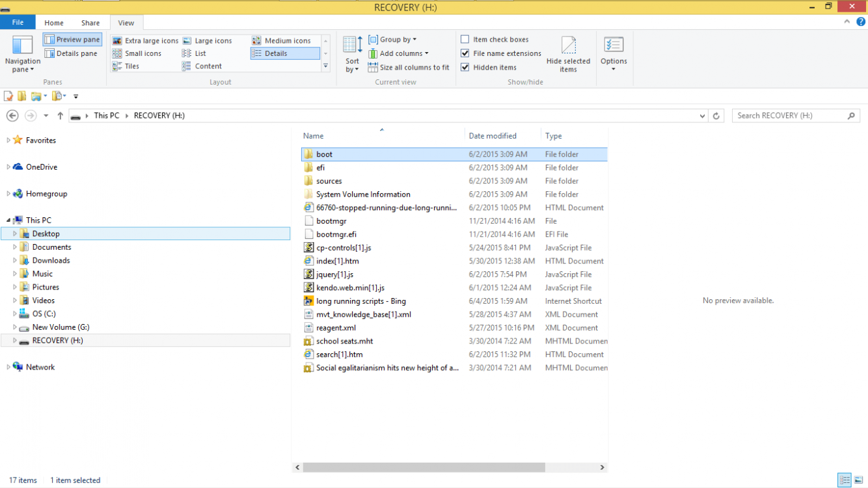Switch to large thumbnails via status bar icon
The height and width of the screenshot is (488, 868).
point(858,480)
